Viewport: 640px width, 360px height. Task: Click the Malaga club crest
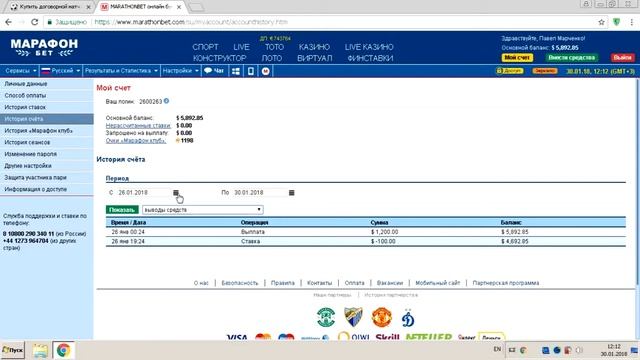tap(353, 317)
